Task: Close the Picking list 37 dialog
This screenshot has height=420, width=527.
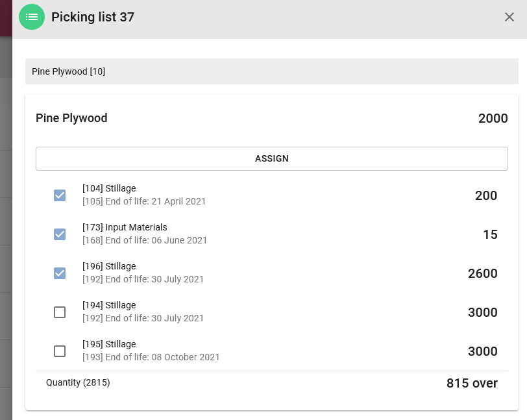Action: [x=509, y=17]
